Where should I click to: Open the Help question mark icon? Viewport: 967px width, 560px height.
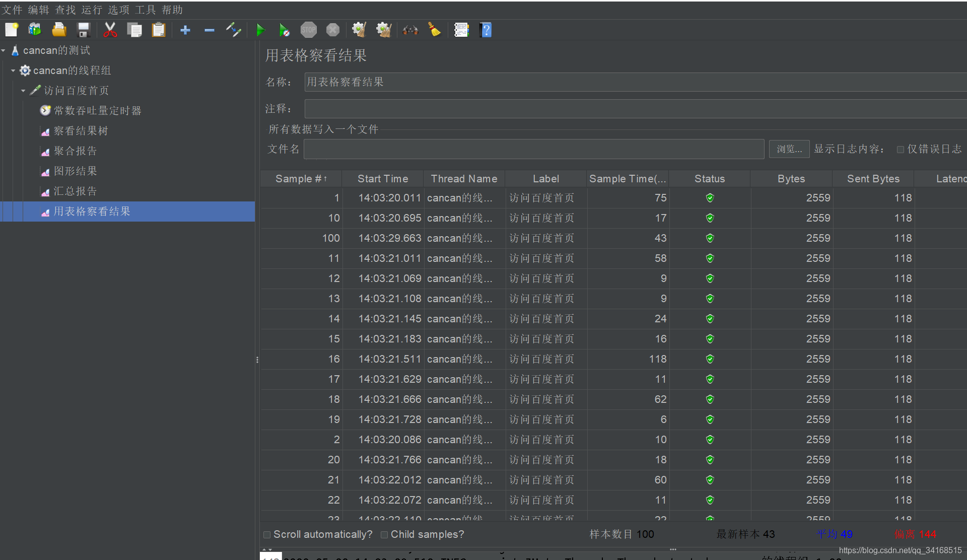pyautogui.click(x=486, y=30)
